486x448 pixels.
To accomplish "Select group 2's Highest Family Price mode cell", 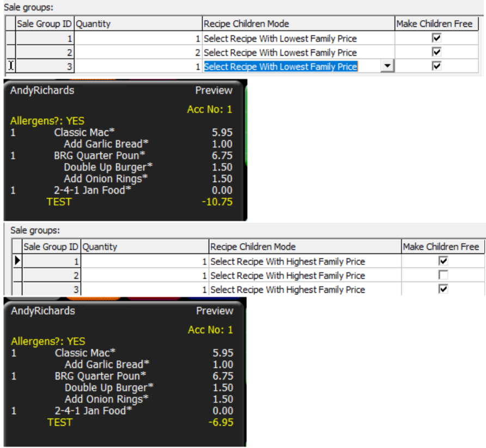I will (x=288, y=276).
